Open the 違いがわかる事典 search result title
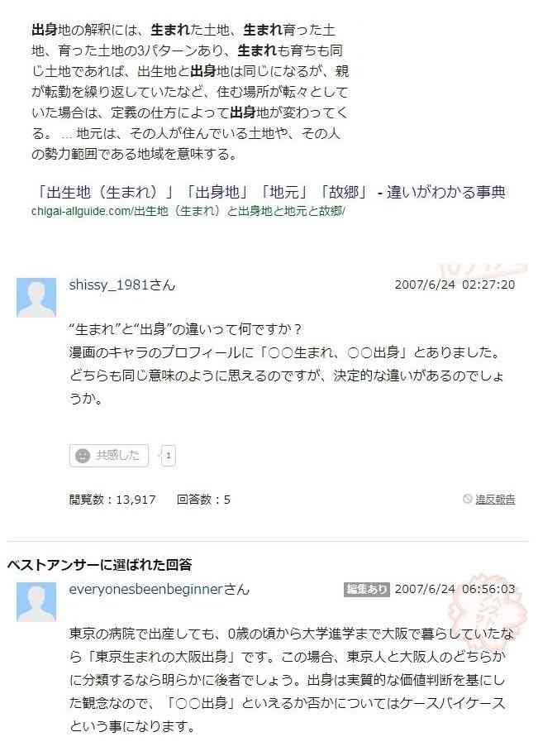Image resolution: width=538 pixels, height=756 pixels. tap(271, 193)
